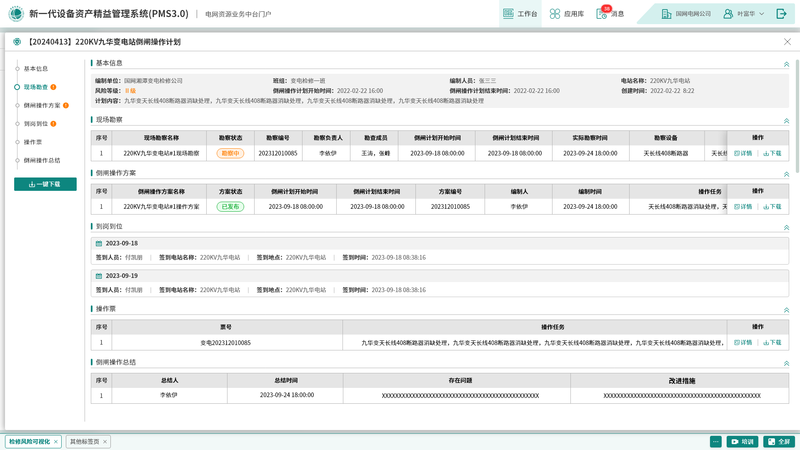The image size is (800, 450).
Task: Click 详情 link in 操作票 row
Action: point(743,342)
